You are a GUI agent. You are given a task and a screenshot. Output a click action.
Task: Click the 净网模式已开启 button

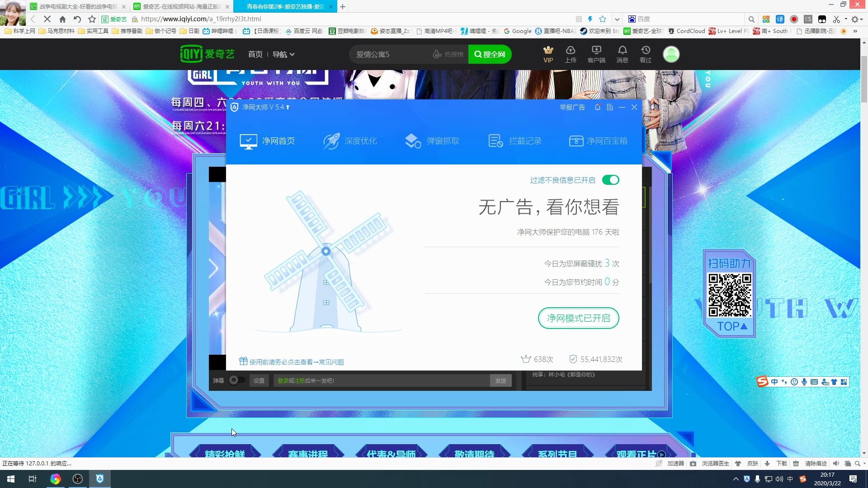point(578,318)
